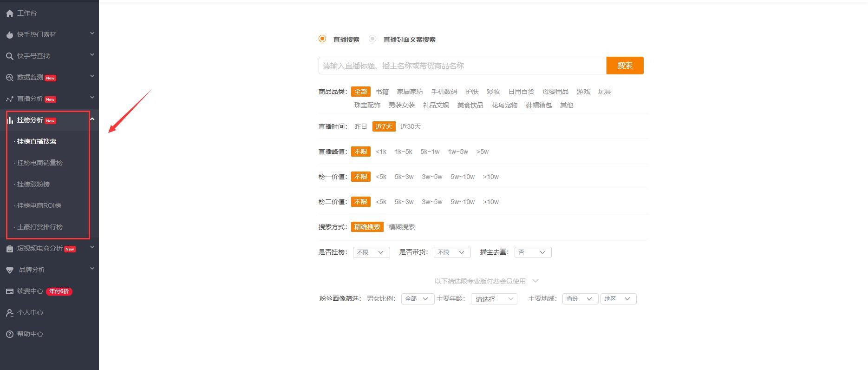868x370 pixels.
Task: Choose 精确搜索 search mode
Action: point(367,227)
